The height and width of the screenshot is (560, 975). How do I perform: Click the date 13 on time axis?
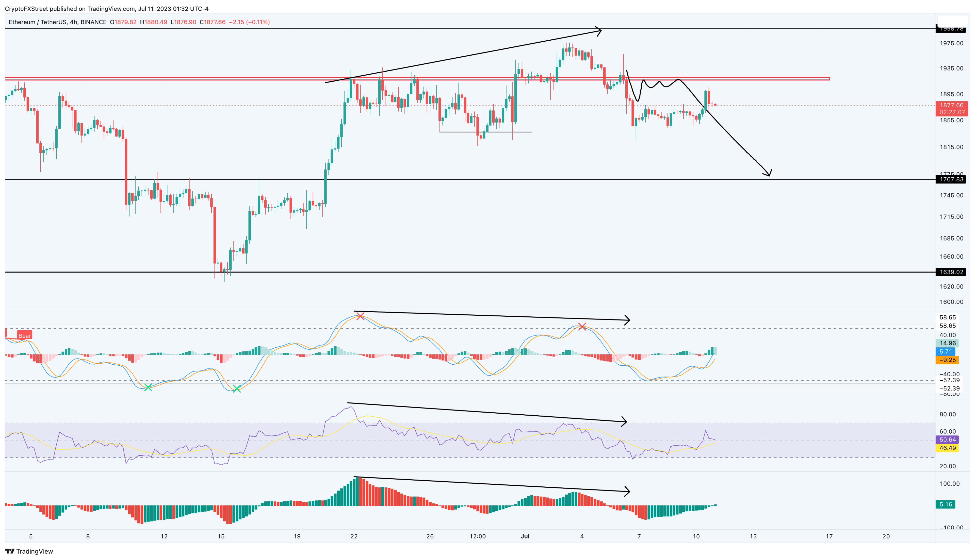pyautogui.click(x=753, y=536)
